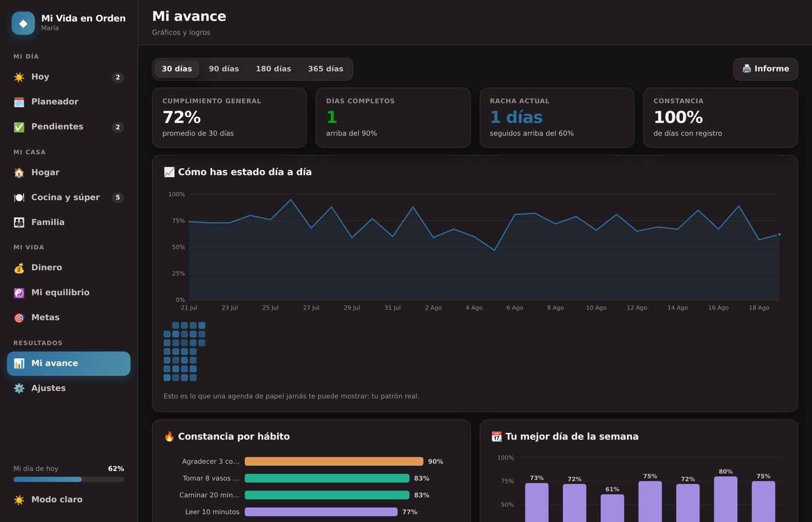Click the target icon for Metas
The image size is (812, 522).
pos(19,318)
